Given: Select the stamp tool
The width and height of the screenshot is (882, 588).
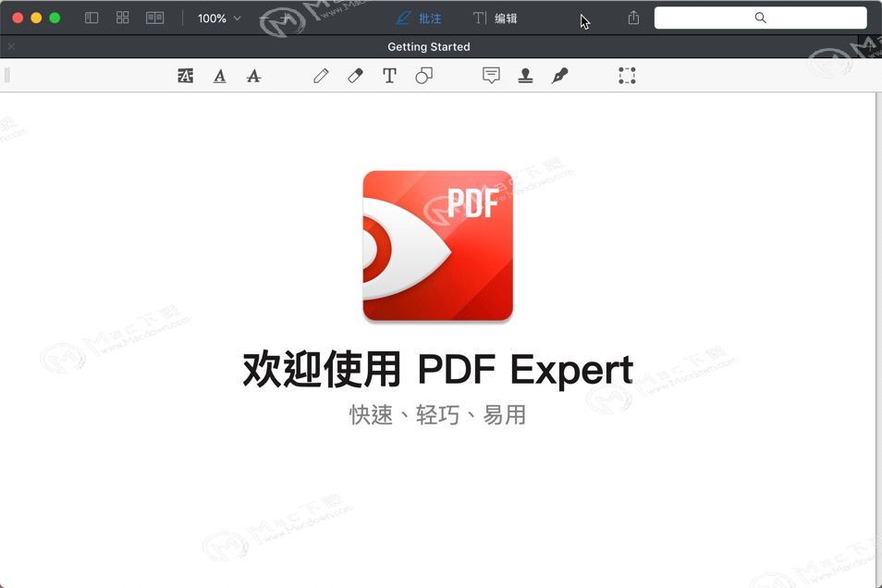Looking at the screenshot, I should [x=525, y=76].
